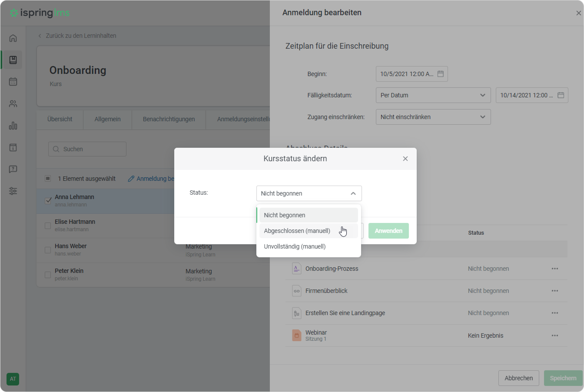Check Peter Klein checkbox

point(48,275)
